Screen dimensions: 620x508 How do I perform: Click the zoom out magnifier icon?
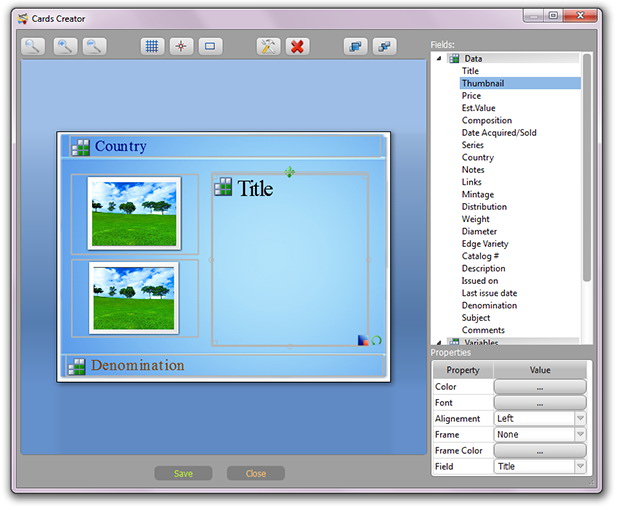click(95, 47)
